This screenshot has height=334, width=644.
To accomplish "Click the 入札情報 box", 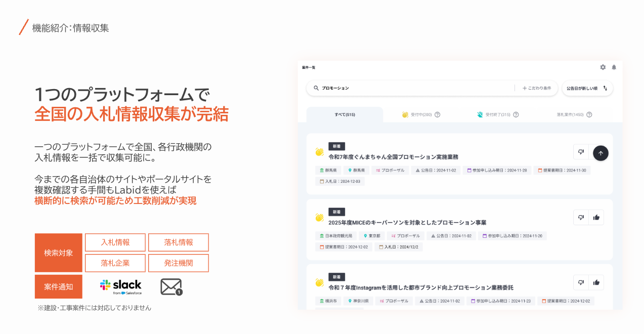I will click(x=115, y=242).
